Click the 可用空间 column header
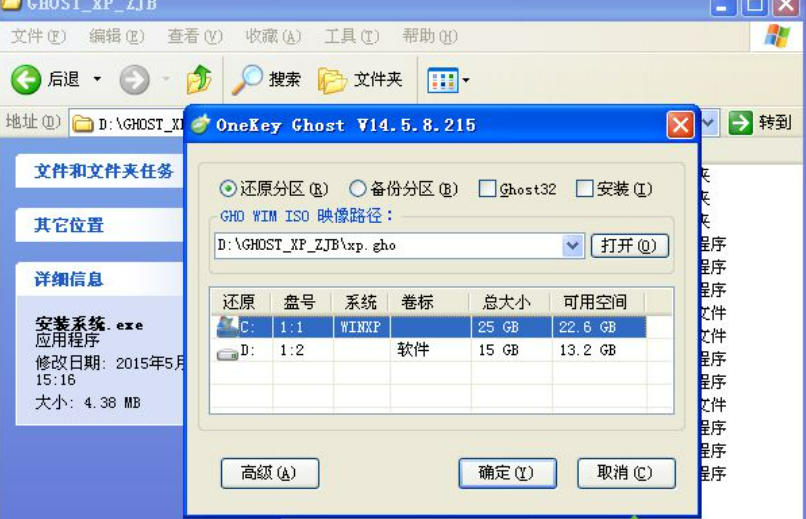 tap(597, 302)
